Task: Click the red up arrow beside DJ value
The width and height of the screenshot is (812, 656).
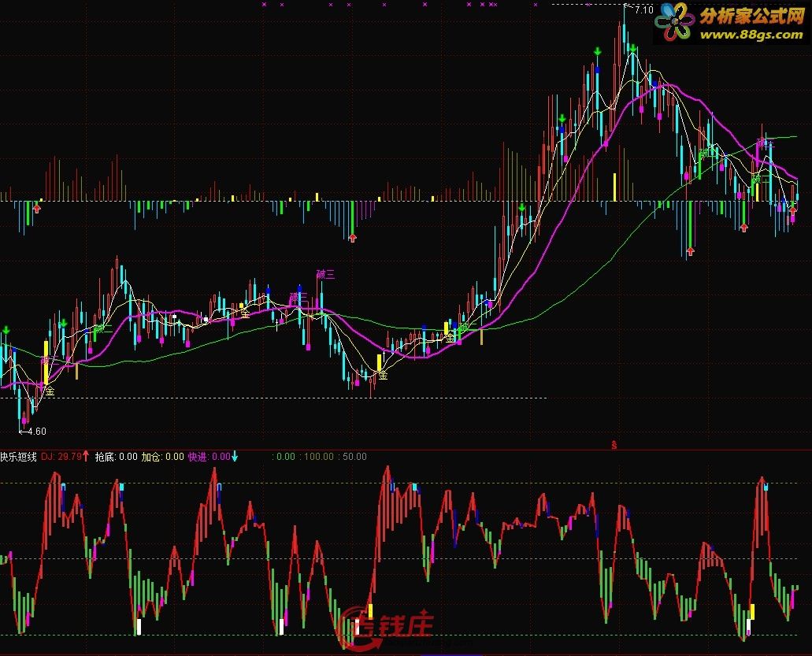Action: (86, 456)
